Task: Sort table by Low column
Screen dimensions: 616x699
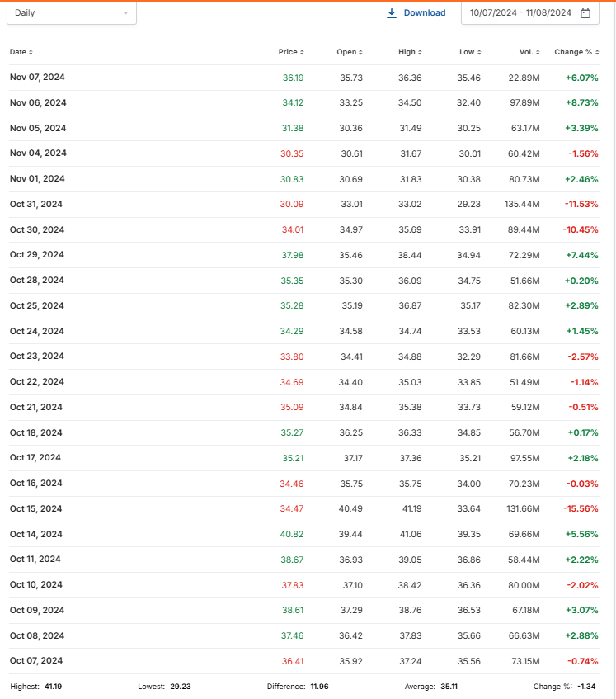Action: coord(470,52)
